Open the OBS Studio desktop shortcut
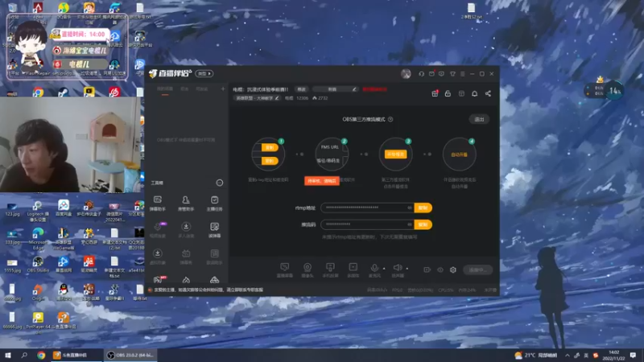 pyautogui.click(x=38, y=265)
